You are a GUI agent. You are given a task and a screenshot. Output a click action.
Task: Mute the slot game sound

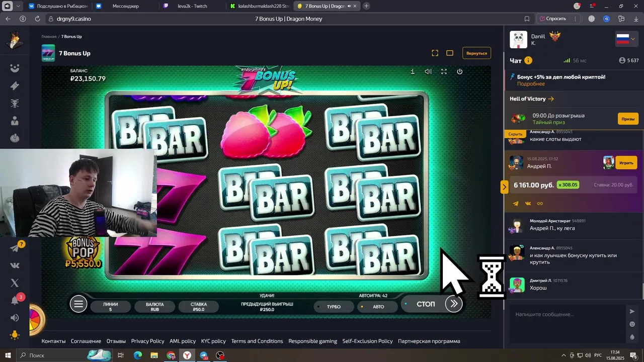click(428, 71)
